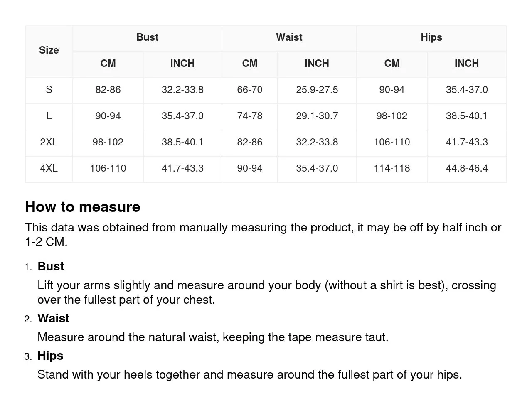The height and width of the screenshot is (408, 532).
Task: Click the Waist measuring instruction heading
Action: [x=53, y=318]
